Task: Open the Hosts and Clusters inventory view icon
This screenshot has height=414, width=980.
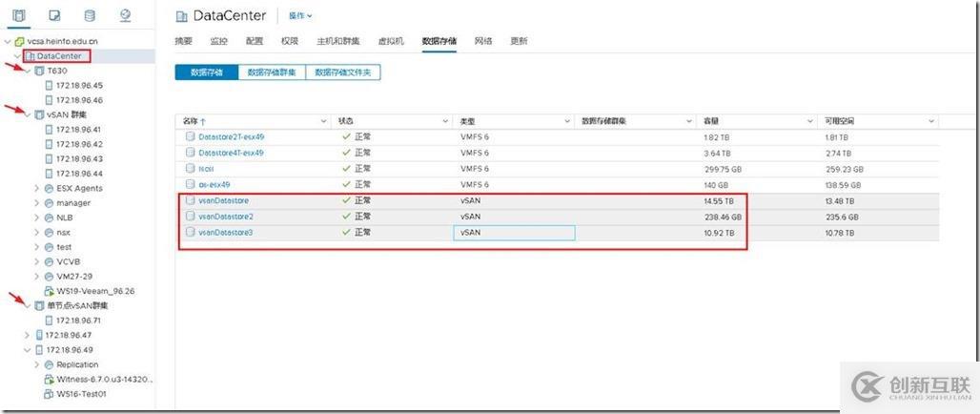Action: pos(19,15)
